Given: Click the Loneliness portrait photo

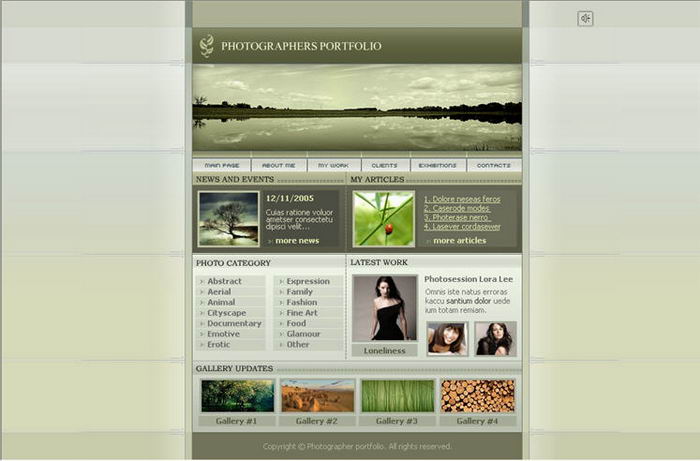Looking at the screenshot, I should [x=384, y=309].
